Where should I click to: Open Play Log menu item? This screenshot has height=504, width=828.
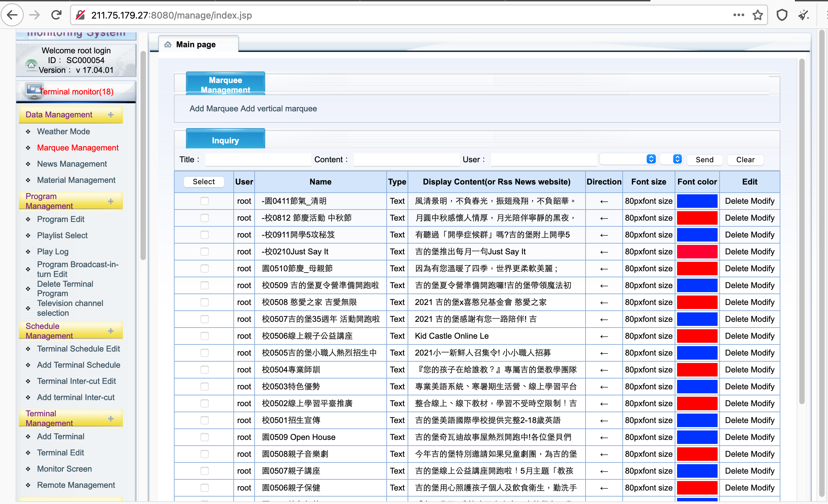53,252
